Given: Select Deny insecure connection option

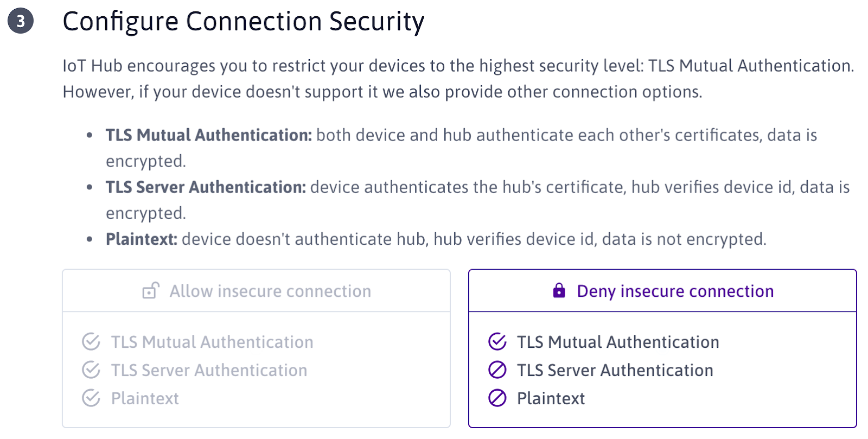Looking at the screenshot, I should click(662, 291).
